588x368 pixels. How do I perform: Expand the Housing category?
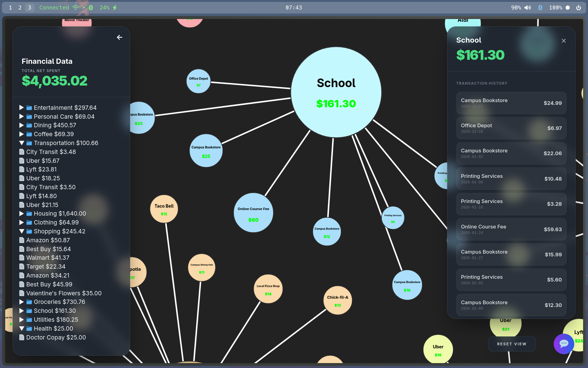pos(21,213)
